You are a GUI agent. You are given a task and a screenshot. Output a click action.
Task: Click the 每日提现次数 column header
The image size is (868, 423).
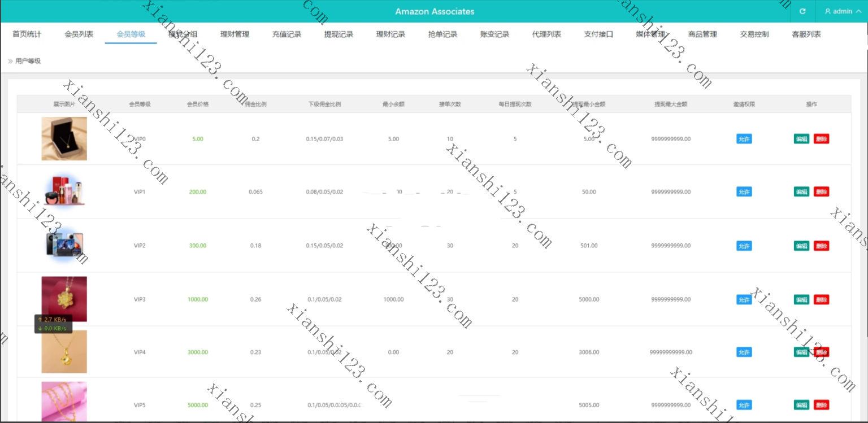click(515, 104)
